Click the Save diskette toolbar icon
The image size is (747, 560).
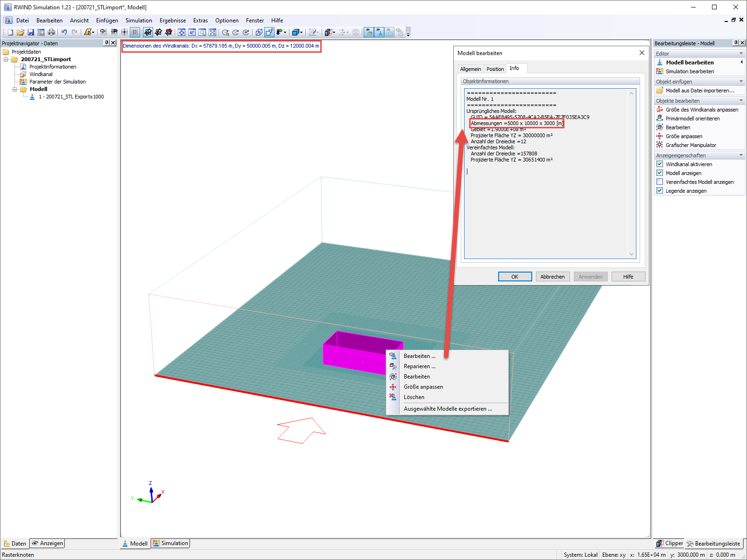tap(31, 32)
